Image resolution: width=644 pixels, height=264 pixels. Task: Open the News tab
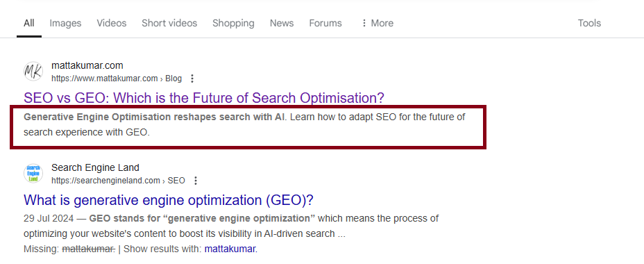pyautogui.click(x=282, y=23)
